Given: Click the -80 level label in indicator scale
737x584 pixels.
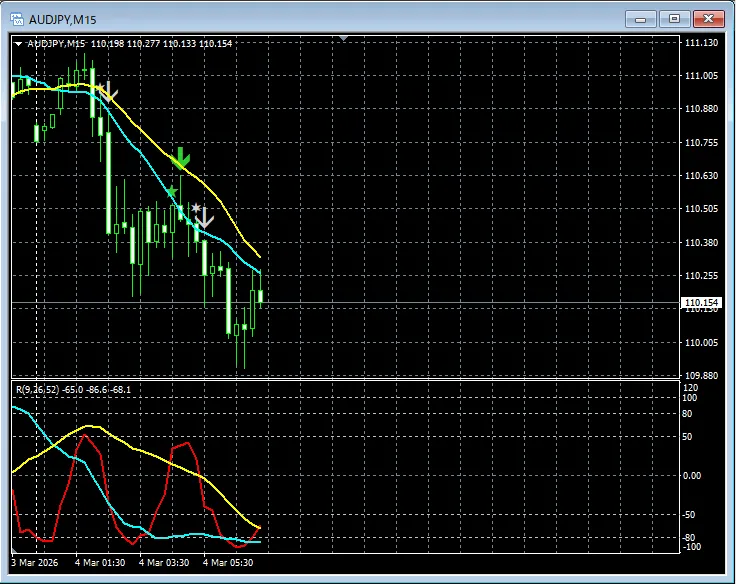Looking at the screenshot, I should click(689, 537).
